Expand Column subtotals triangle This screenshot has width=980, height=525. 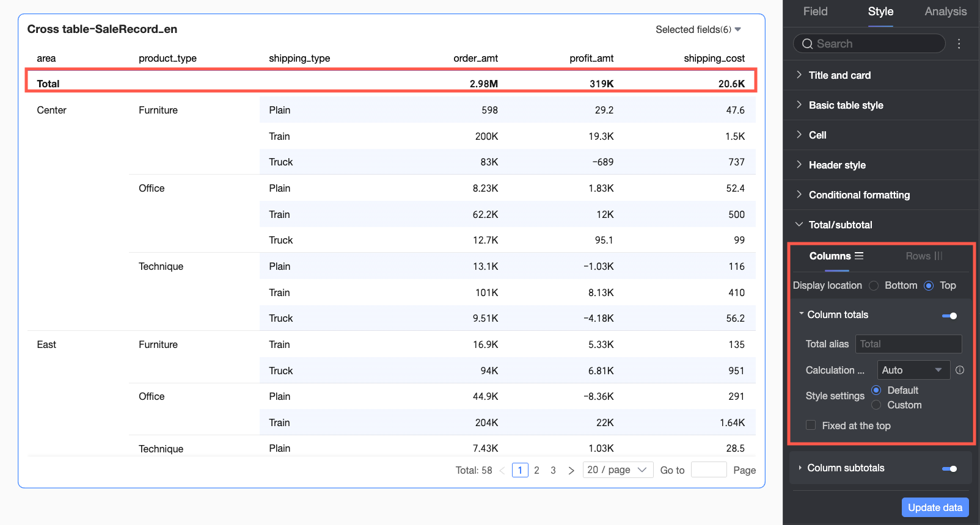[x=800, y=468]
